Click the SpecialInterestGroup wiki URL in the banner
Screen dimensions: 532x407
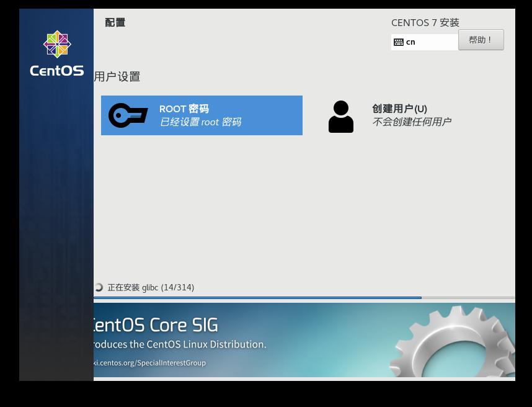149,363
